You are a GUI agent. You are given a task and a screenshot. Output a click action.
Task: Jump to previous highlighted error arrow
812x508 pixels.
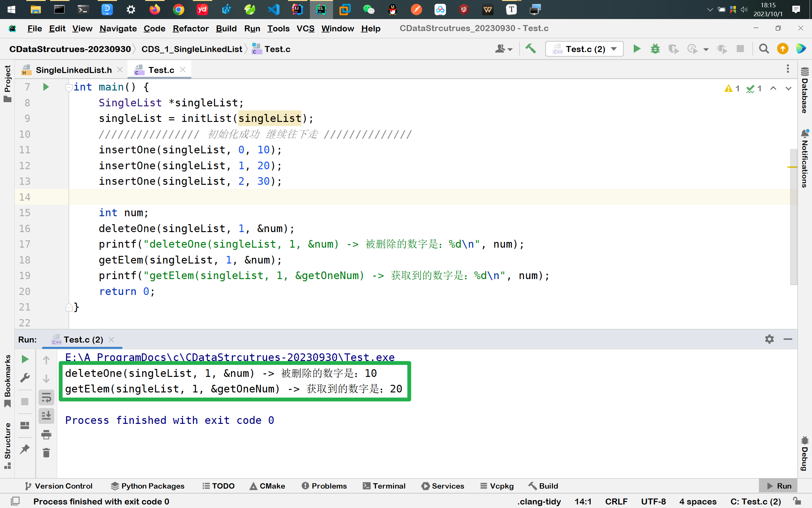(773, 88)
